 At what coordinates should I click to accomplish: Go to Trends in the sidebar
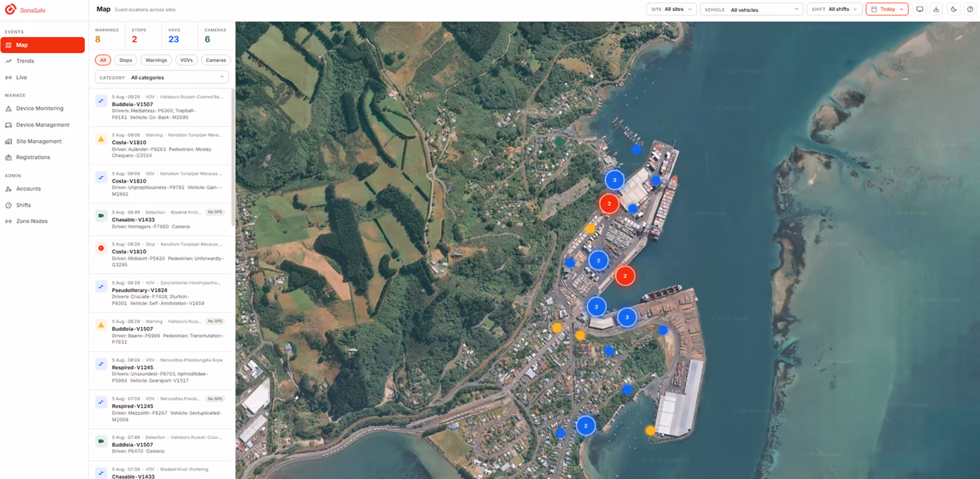(43, 61)
